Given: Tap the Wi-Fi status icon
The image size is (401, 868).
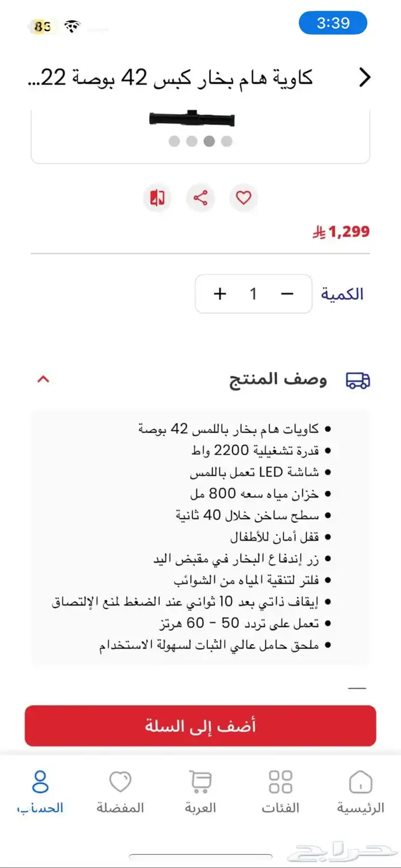Looking at the screenshot, I should [x=71, y=24].
